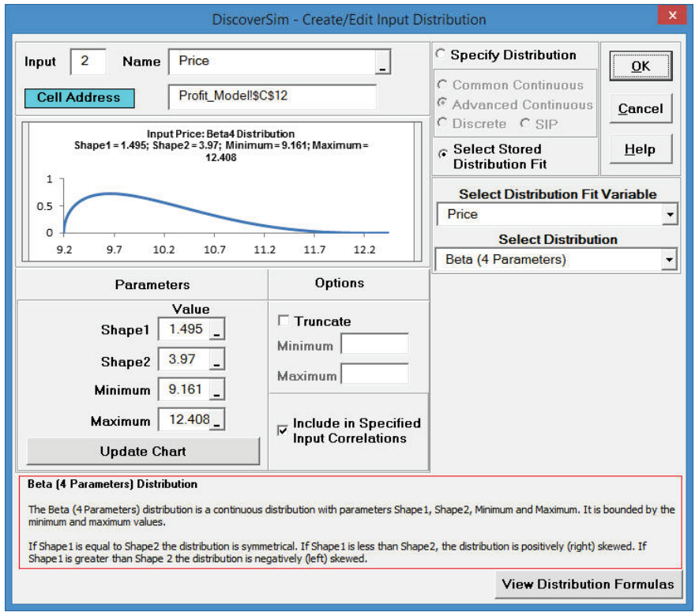699x616 pixels.
Task: Click the Cell Address button
Action: [x=78, y=98]
